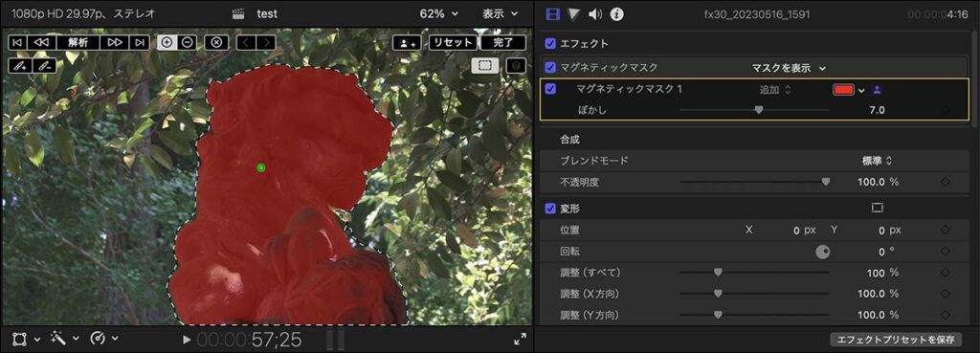
Task: Click the keyframe diamond for ぼかし
Action: click(946, 110)
